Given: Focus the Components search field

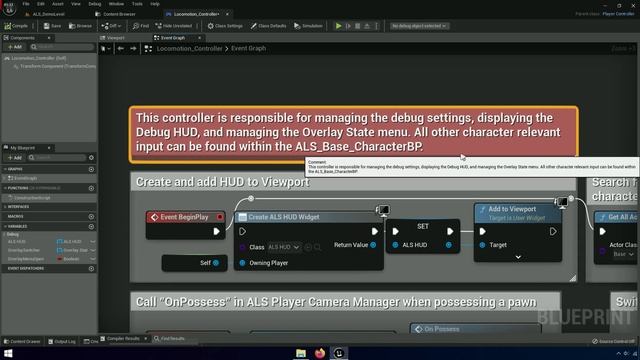Looking at the screenshot, I should pyautogui.click(x=61, y=47).
